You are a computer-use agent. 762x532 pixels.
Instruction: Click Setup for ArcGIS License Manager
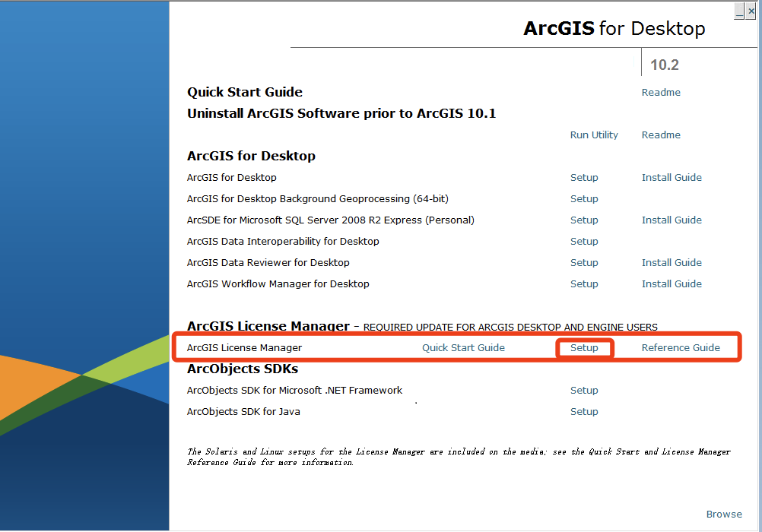[x=584, y=348]
